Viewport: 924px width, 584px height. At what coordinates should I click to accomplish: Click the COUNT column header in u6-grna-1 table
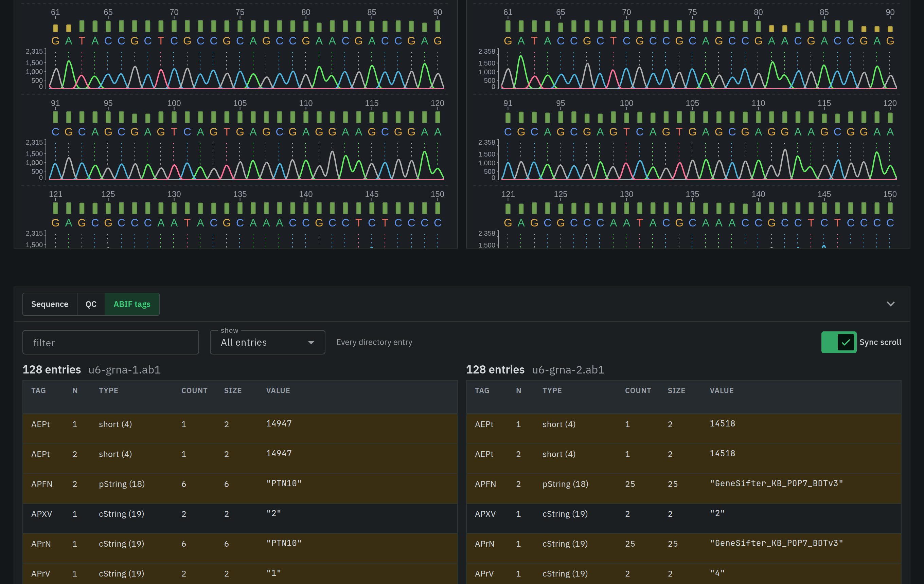coord(194,390)
